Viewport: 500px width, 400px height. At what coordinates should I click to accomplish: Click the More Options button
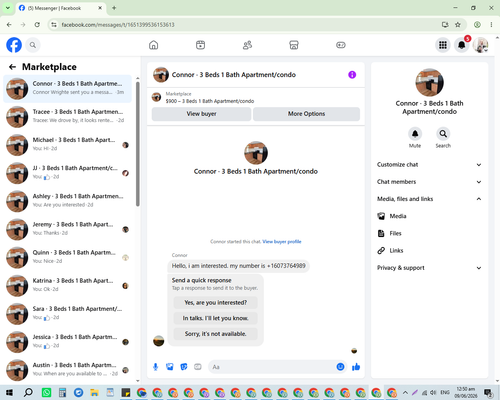pos(306,114)
